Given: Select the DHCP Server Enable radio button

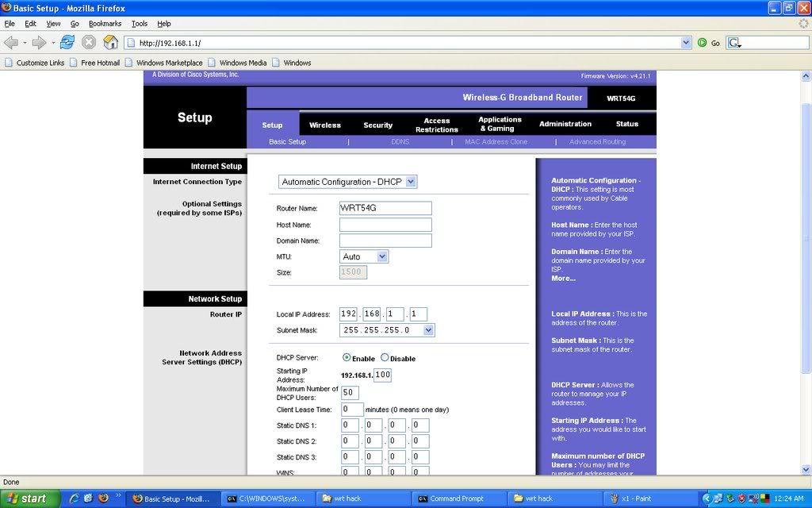Looking at the screenshot, I should (x=347, y=357).
